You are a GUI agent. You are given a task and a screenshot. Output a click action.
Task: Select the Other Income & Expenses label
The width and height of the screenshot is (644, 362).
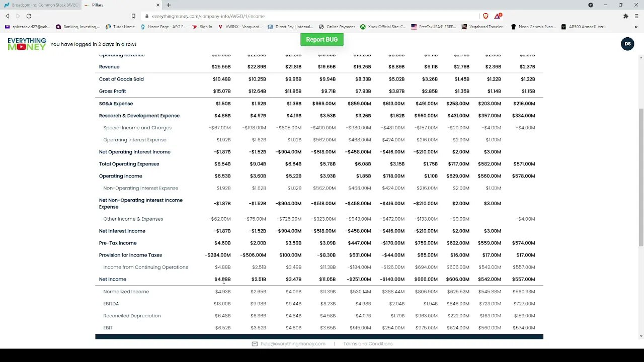tap(133, 219)
